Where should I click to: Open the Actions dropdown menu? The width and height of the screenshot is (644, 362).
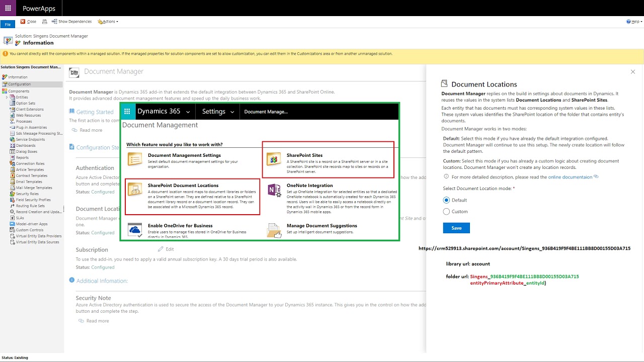click(108, 22)
